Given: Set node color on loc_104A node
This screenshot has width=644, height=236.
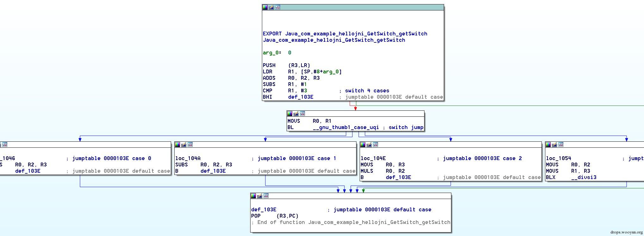Looking at the screenshot, I should (x=177, y=145).
